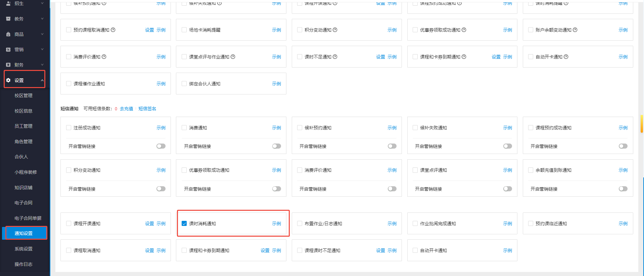Enable 开启营销链接 for 注册成功通知
The height and width of the screenshot is (276, 644).
point(161,146)
